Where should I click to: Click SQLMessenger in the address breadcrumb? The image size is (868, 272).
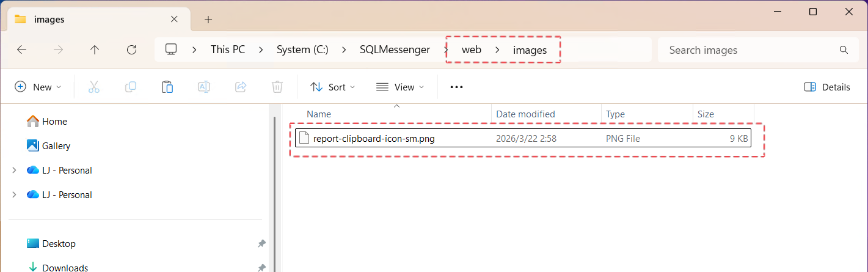tap(395, 50)
